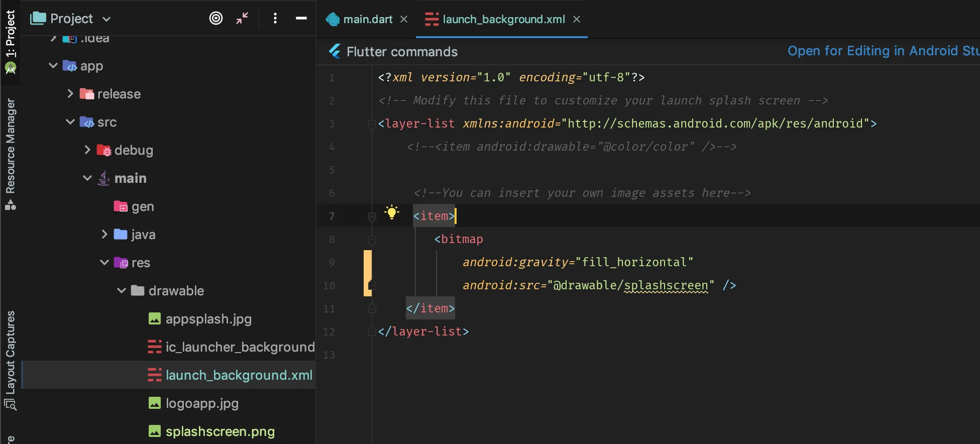
Task: Click the drawable folder icon
Action: coord(138,290)
